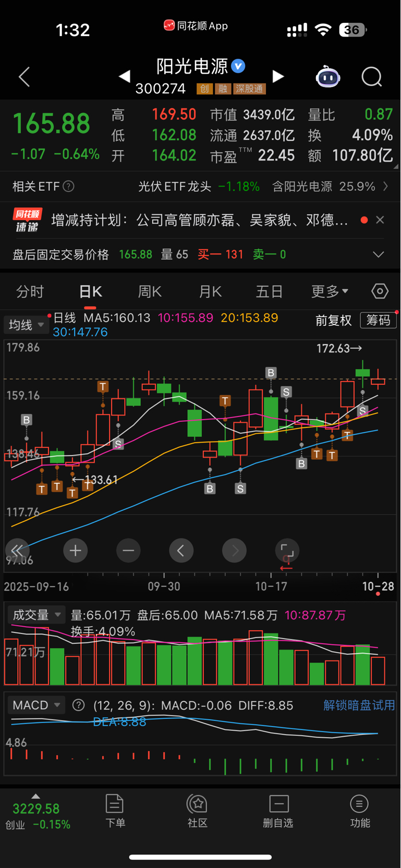The width and height of the screenshot is (401, 868).
Task: Tap MACD help question mark icon
Action: pyautogui.click(x=79, y=705)
